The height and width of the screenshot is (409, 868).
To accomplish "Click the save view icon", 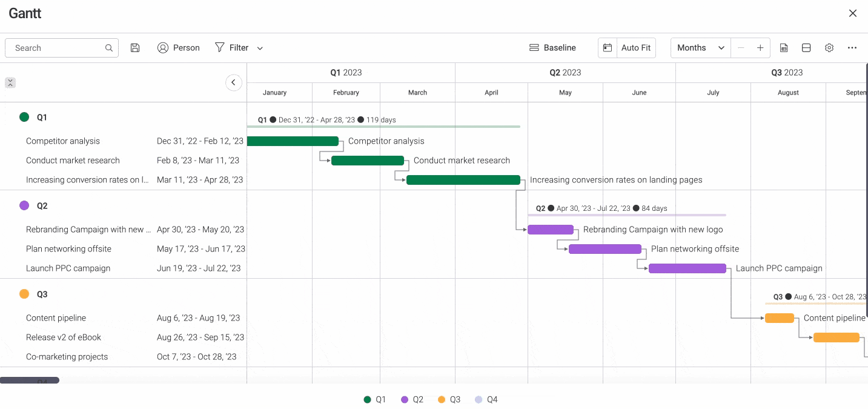I will click(135, 47).
